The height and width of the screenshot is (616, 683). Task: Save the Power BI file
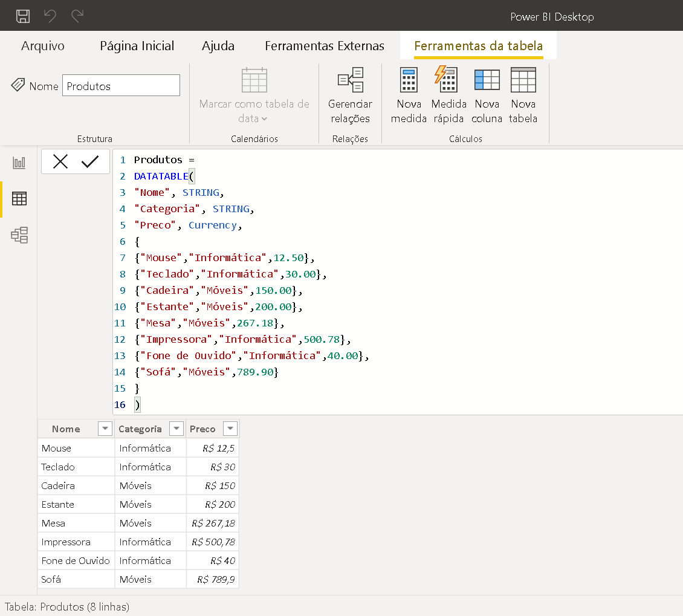click(23, 16)
